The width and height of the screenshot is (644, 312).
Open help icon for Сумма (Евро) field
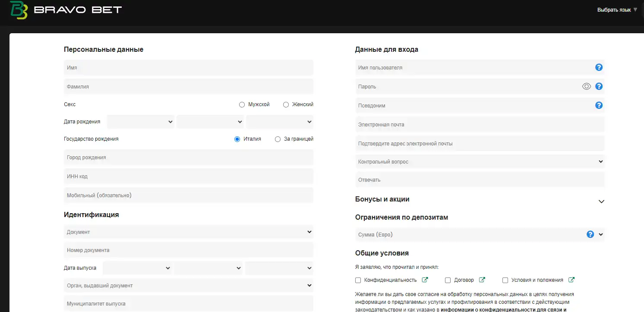(590, 234)
